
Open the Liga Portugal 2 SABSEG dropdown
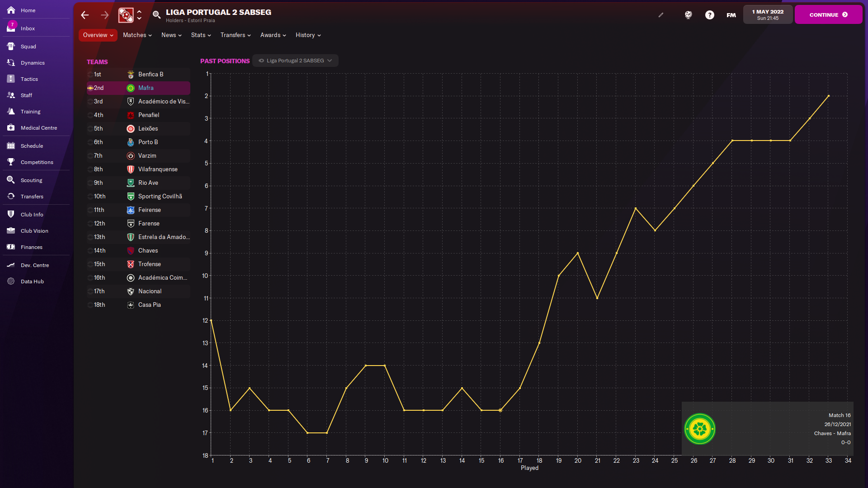click(296, 61)
